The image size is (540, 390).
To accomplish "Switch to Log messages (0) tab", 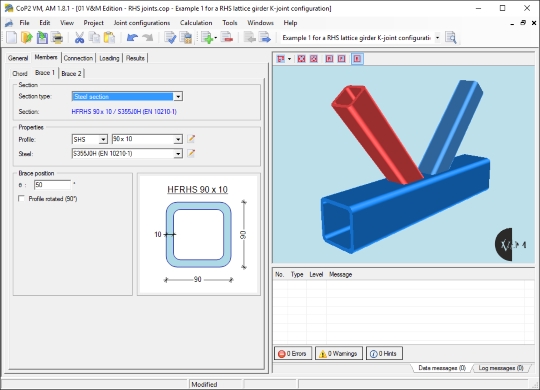I will tap(501, 368).
